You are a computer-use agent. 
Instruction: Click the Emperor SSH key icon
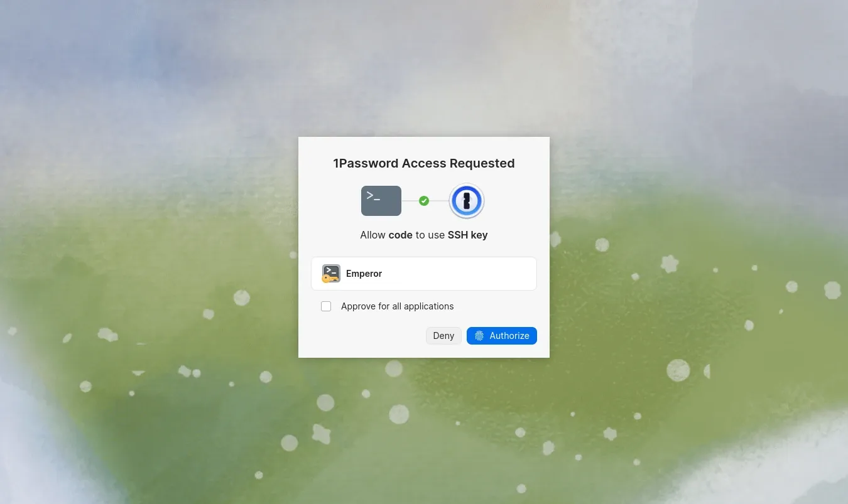tap(331, 274)
